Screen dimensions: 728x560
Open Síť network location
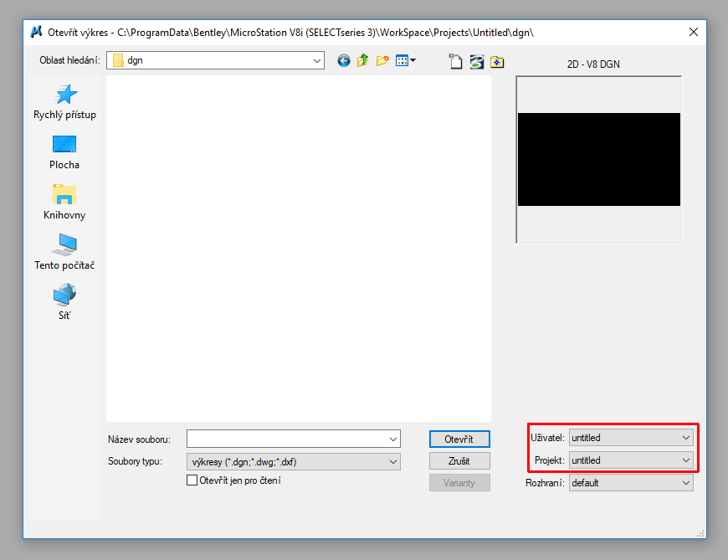click(64, 303)
